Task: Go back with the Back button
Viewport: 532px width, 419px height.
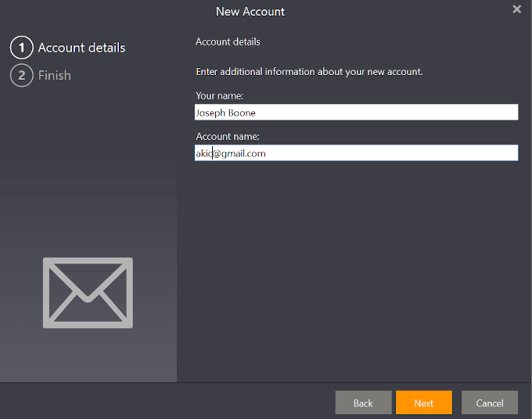Action: click(x=363, y=403)
